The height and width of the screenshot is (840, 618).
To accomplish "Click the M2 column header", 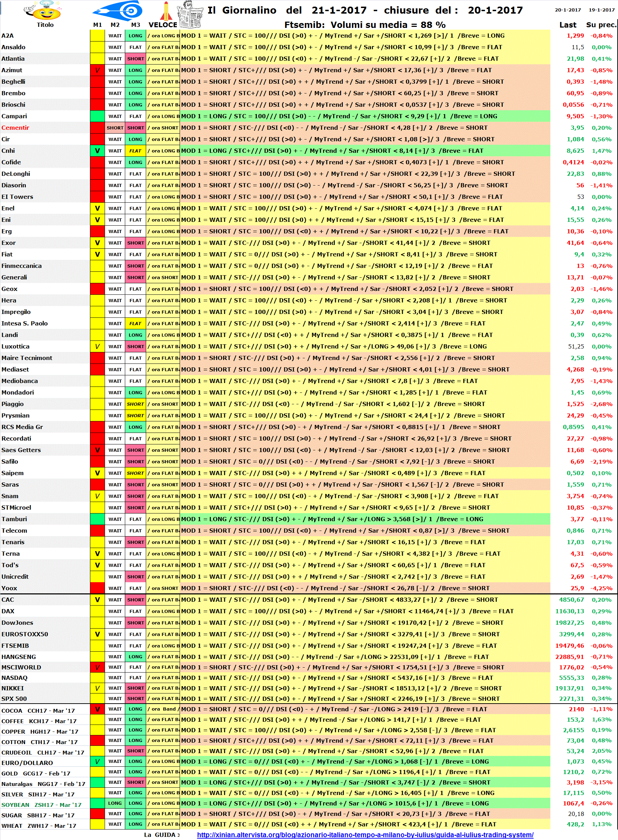I will [115, 25].
